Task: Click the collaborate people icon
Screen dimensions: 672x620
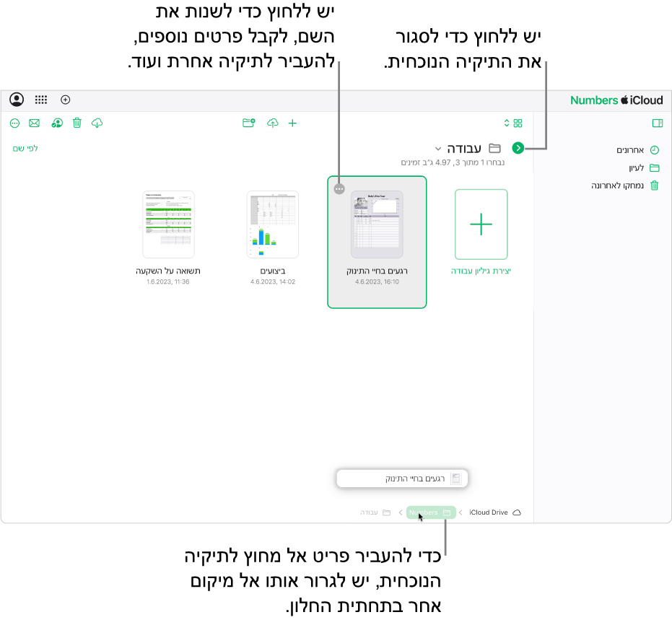Action: [57, 123]
